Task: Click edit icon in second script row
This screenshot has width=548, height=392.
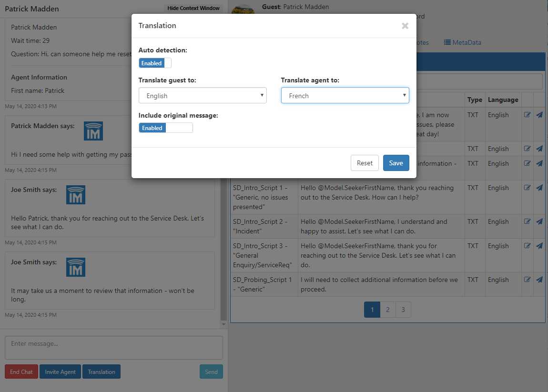Action: coord(528,149)
